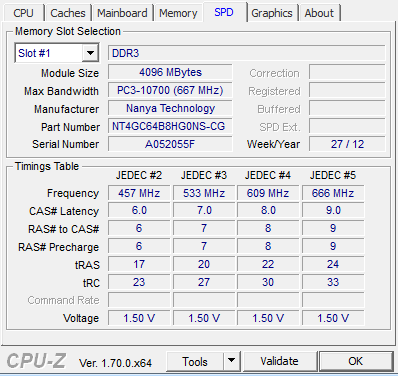Viewport: 398px width, 376px height.
Task: Select the 4096 MBytes module size value
Action: 170,72
